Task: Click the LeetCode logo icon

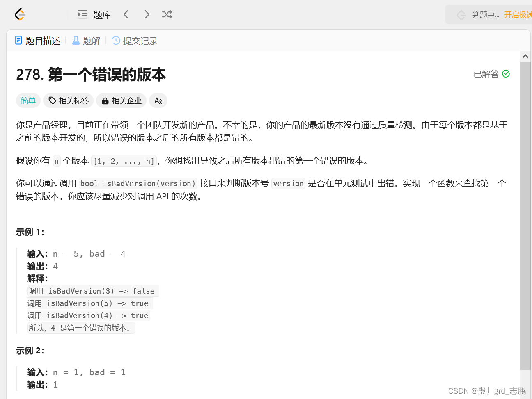Action: [x=20, y=14]
